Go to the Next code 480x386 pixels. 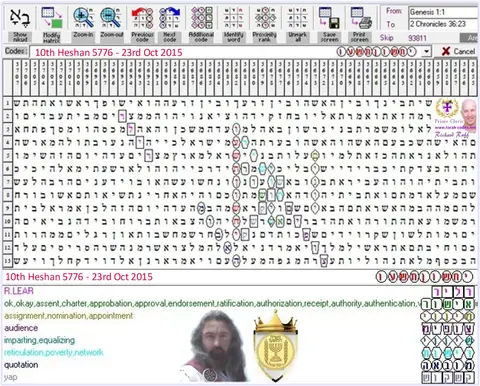[x=170, y=24]
